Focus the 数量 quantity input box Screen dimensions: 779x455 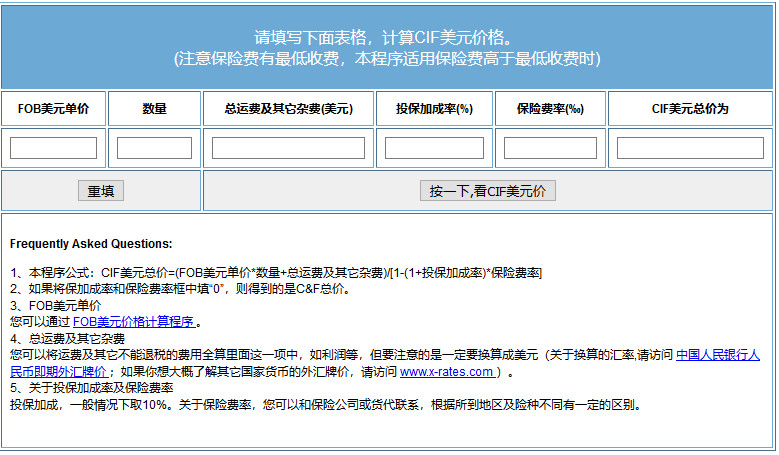pyautogui.click(x=154, y=148)
